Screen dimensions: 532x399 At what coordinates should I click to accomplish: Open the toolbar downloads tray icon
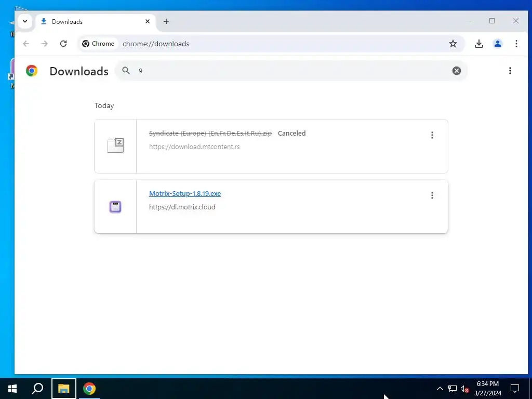(x=478, y=44)
